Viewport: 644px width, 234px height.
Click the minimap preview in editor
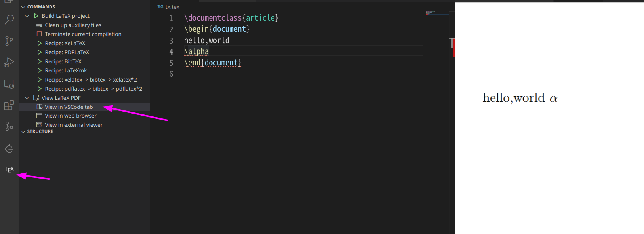point(431,13)
